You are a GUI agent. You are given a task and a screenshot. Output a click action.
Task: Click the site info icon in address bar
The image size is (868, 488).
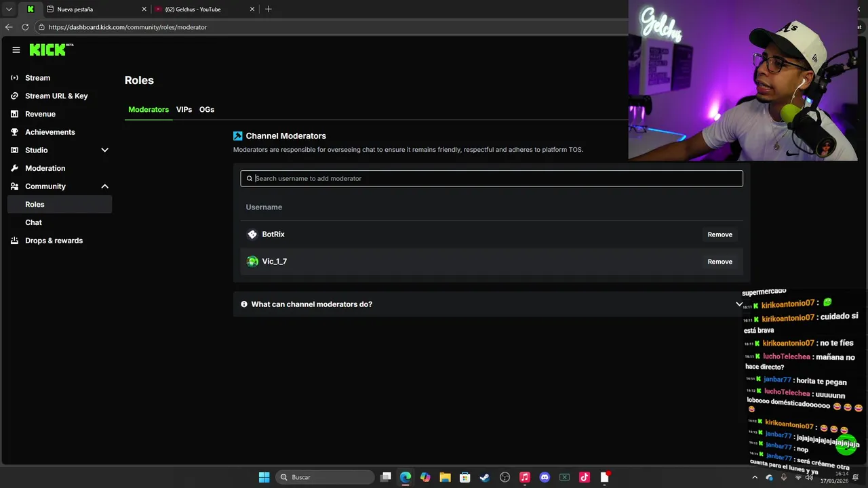point(41,27)
